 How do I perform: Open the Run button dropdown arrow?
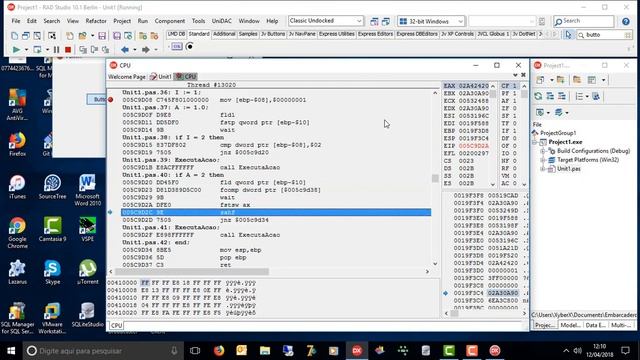pos(26,50)
